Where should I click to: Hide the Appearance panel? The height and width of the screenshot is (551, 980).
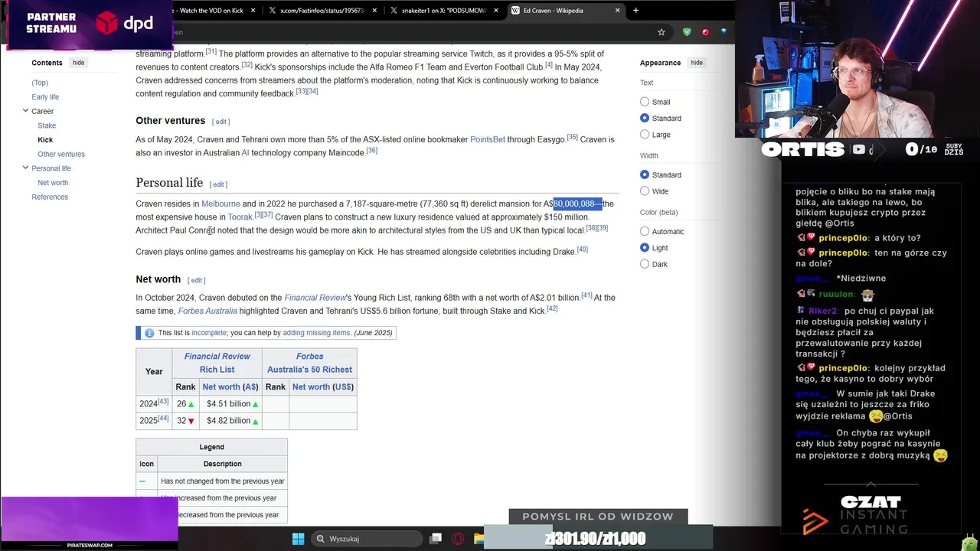pos(696,63)
